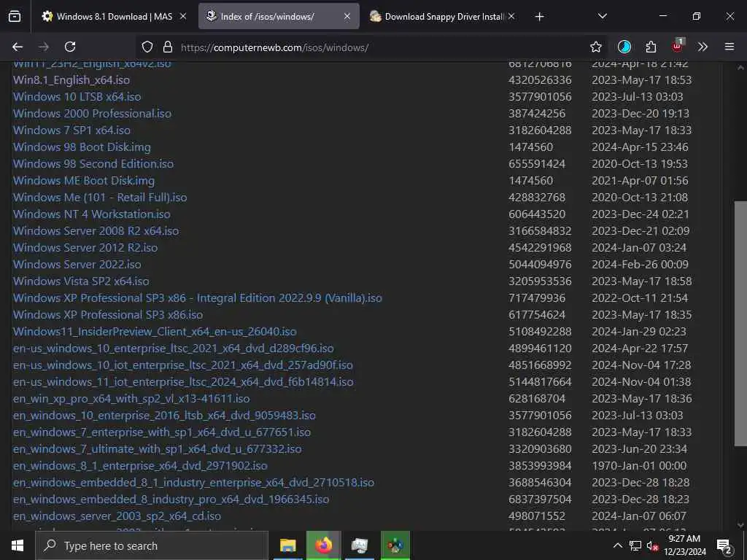Open the blue circular extension icon
The image size is (747, 560).
[624, 47]
